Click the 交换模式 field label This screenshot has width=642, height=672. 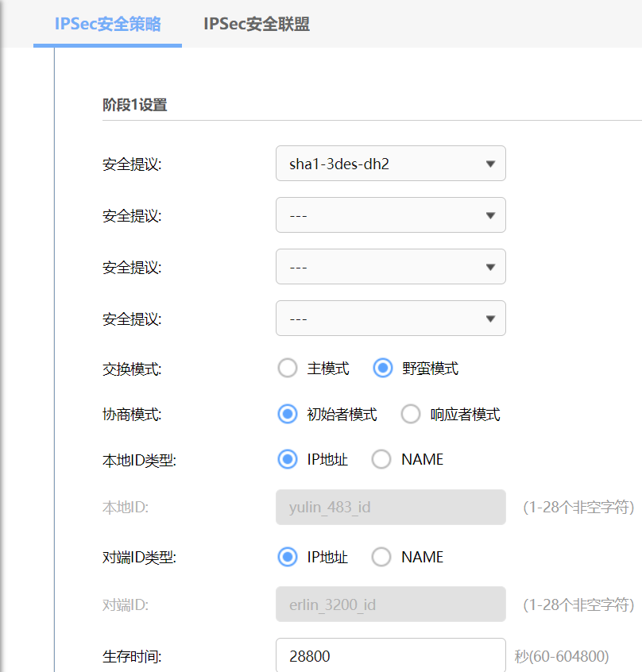[x=132, y=369]
